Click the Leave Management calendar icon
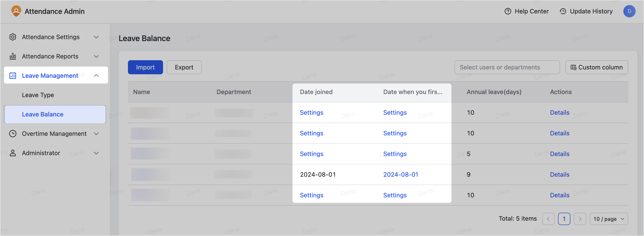This screenshot has height=236, width=644. [x=13, y=75]
